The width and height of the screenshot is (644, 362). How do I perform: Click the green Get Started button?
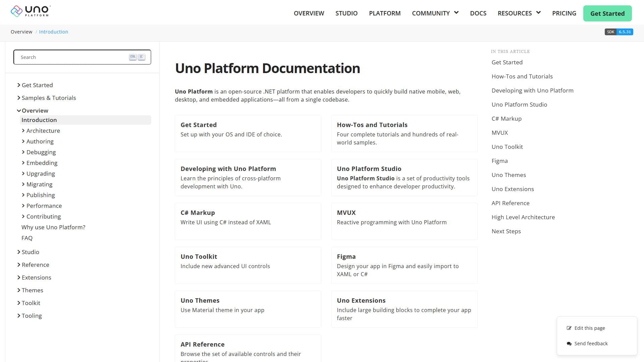point(607,13)
